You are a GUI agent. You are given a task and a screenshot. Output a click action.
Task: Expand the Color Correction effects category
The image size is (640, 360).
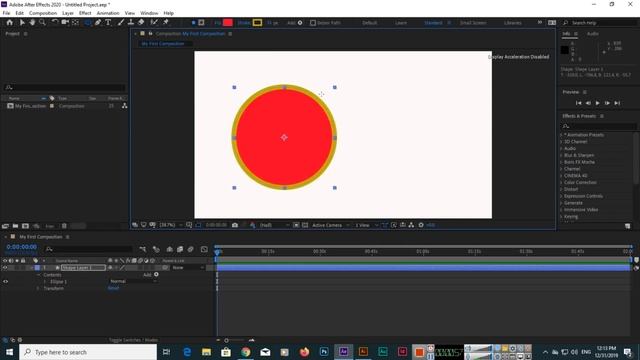click(561, 182)
